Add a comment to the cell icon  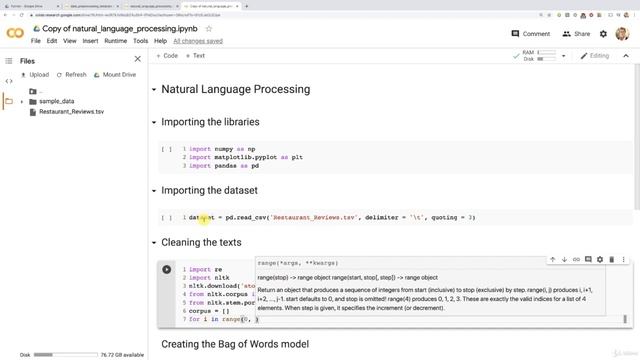(x=588, y=260)
